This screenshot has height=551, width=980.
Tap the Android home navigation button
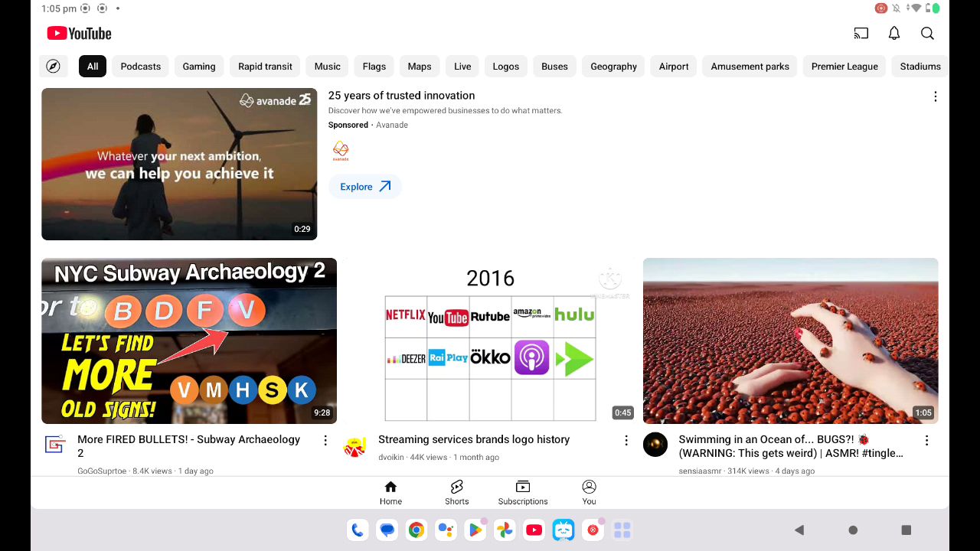(x=853, y=530)
